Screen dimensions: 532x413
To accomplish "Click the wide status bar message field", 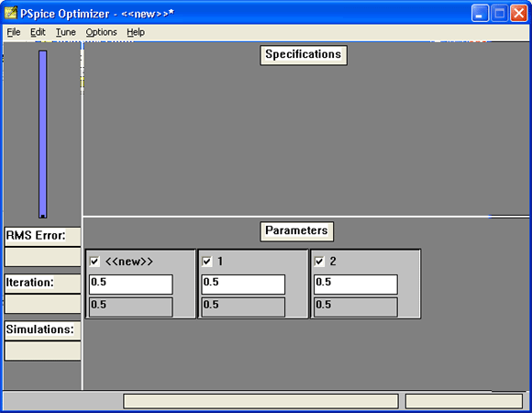I will coord(260,401).
